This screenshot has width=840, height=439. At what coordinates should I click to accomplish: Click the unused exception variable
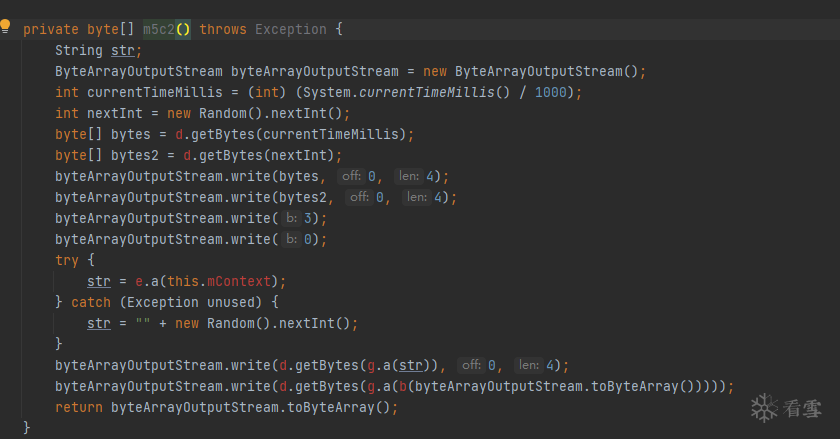(230, 302)
